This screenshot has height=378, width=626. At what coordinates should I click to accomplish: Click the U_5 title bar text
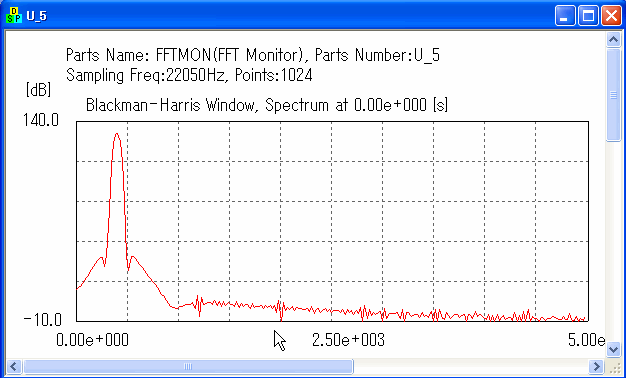pyautogui.click(x=37, y=16)
